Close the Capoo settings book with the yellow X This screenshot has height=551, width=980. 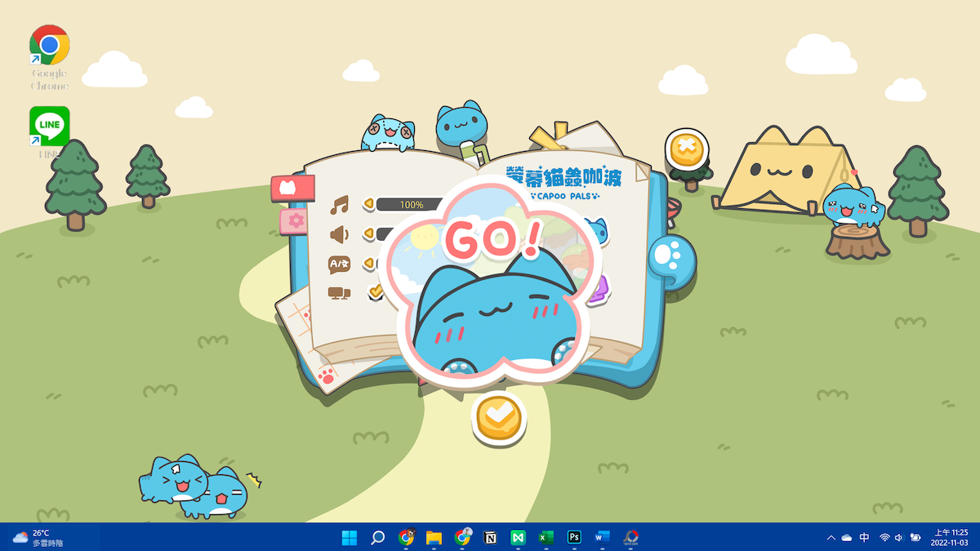pos(685,149)
